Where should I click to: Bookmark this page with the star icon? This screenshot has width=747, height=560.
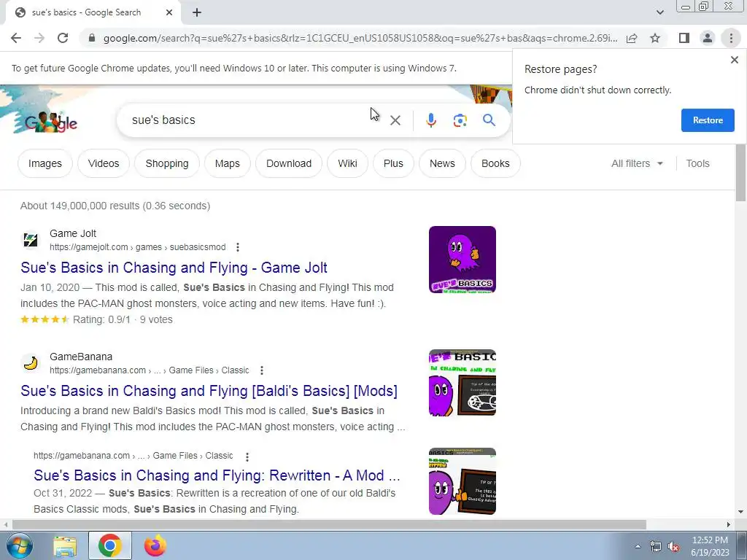pyautogui.click(x=655, y=38)
